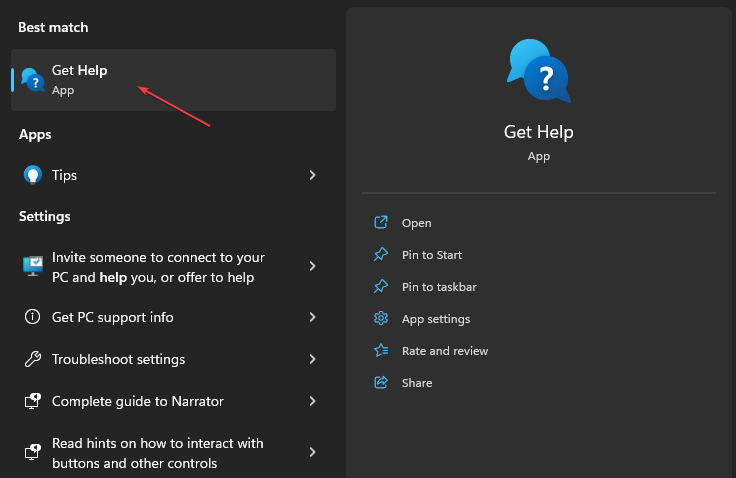736x478 pixels.
Task: Open App settings option
Action: (x=436, y=319)
